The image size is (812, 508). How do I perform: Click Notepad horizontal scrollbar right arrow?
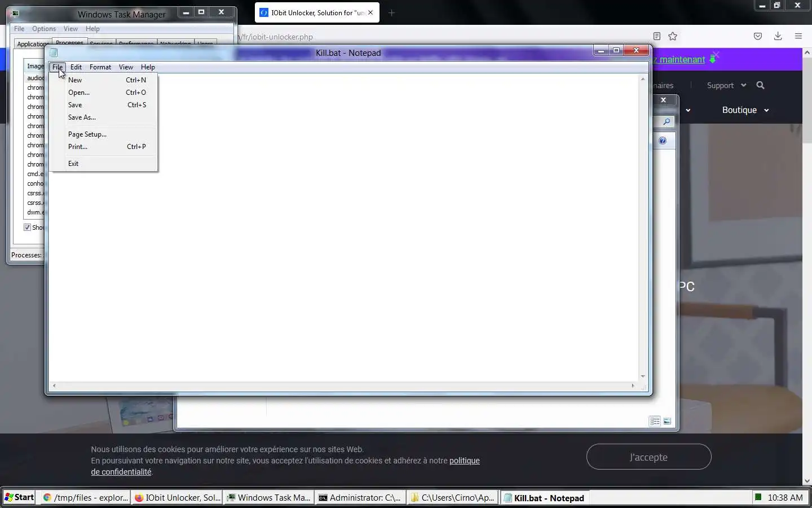tap(633, 386)
